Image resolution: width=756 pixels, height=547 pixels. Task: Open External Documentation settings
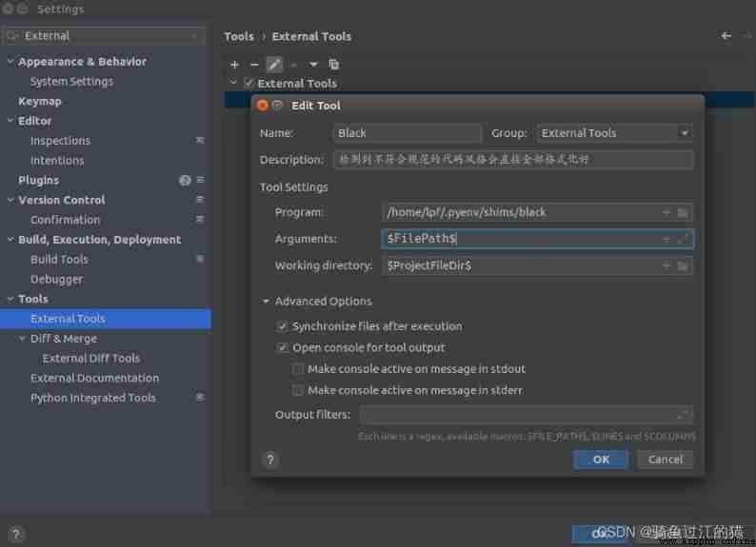tap(94, 378)
